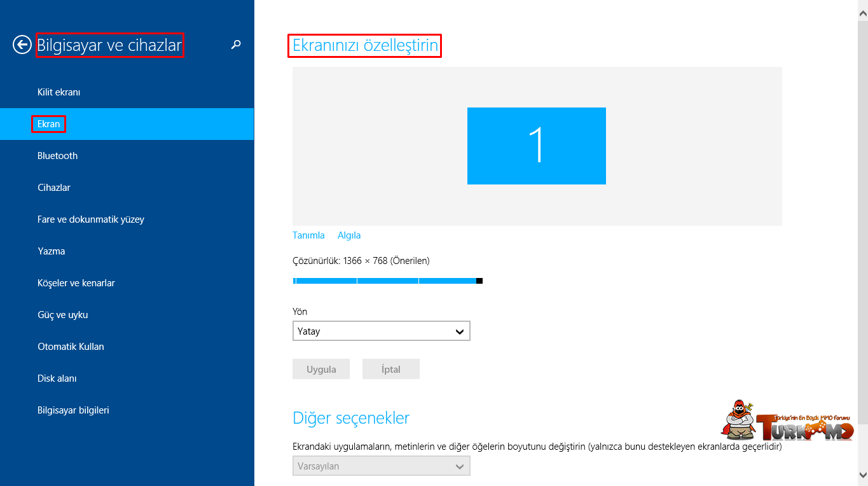Click the Bilgisayar ve cihazlar title

pyautogui.click(x=109, y=45)
